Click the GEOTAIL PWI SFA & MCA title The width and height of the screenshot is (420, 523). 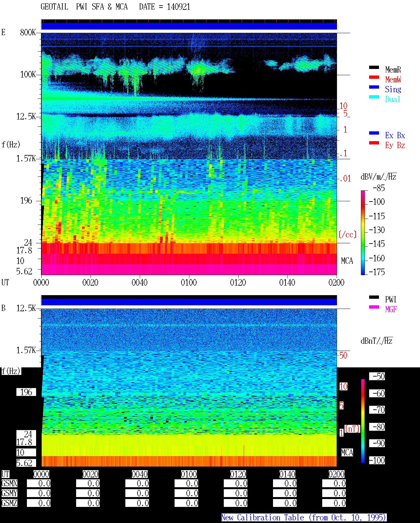pyautogui.click(x=84, y=7)
